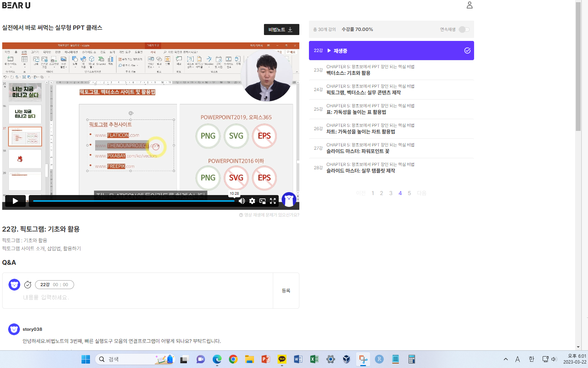Open lecture 28강 슬라이드 마스터: 실무 템플릿 제작
The height and width of the screenshot is (368, 588).
click(391, 167)
